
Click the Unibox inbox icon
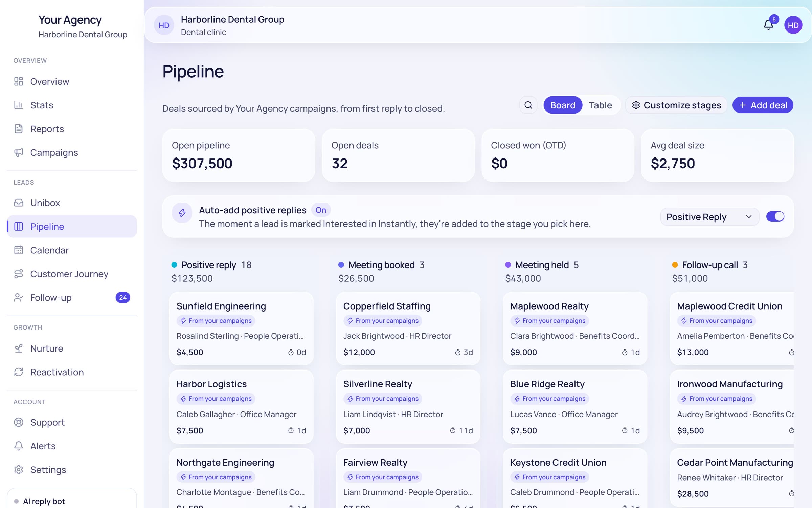(19, 203)
